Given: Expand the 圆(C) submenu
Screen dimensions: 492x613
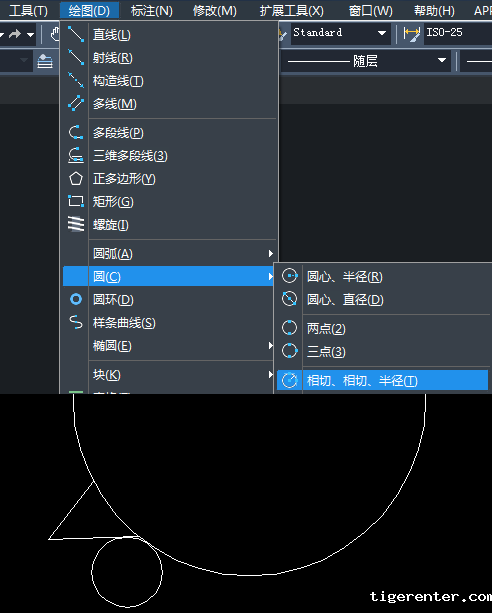Looking at the screenshot, I should 168,276.
